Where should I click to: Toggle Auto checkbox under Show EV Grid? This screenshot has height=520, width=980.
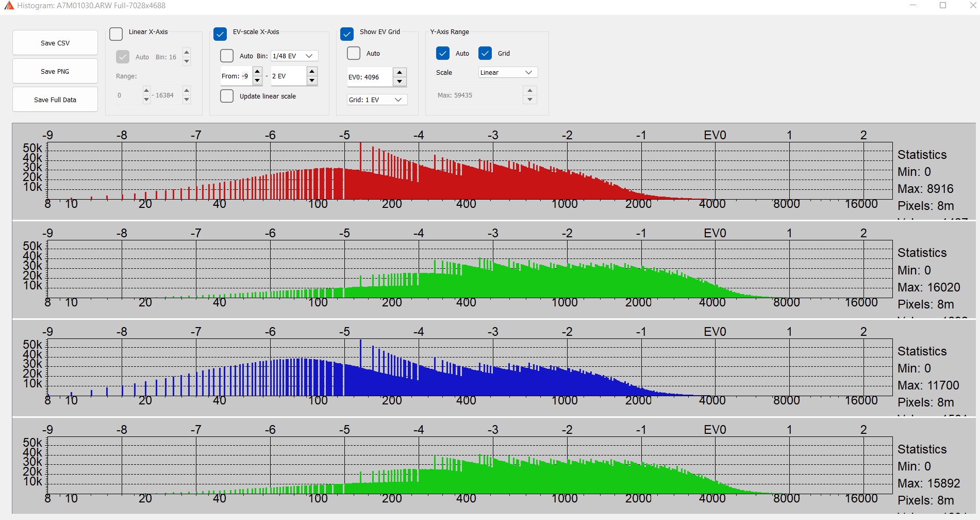coord(354,53)
